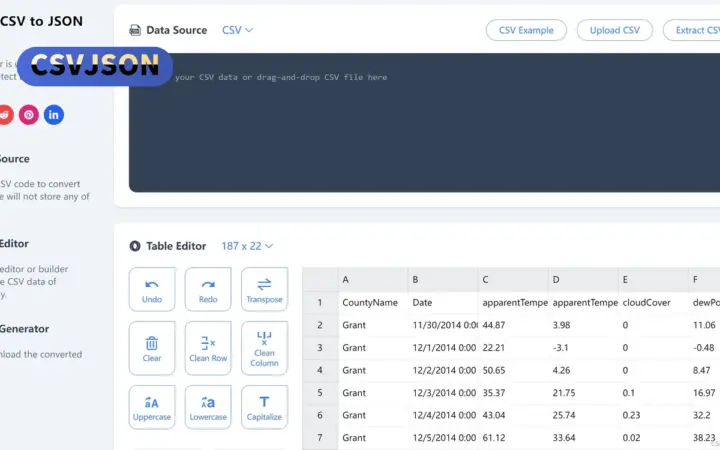The height and width of the screenshot is (450, 720).
Task: Share via the Reddit icon
Action: [x=6, y=115]
